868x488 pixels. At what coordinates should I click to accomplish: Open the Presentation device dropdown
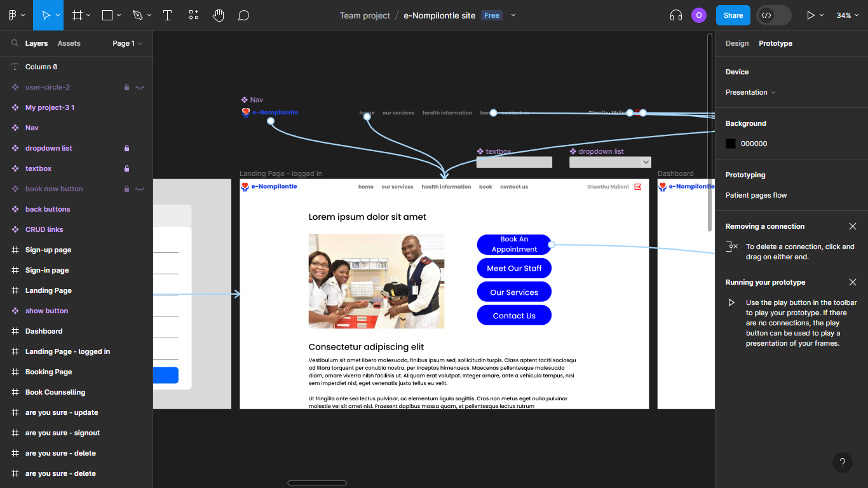click(x=750, y=92)
